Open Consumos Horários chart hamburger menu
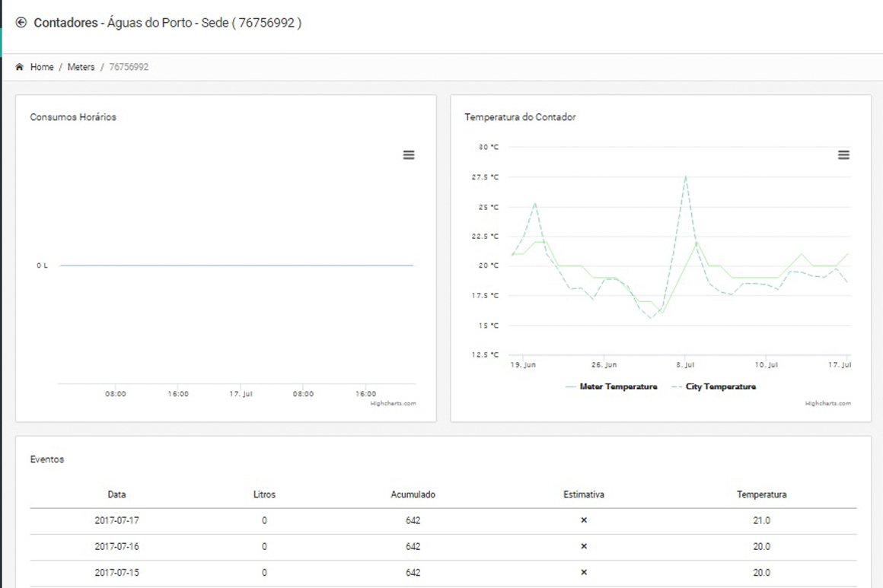 (x=409, y=155)
